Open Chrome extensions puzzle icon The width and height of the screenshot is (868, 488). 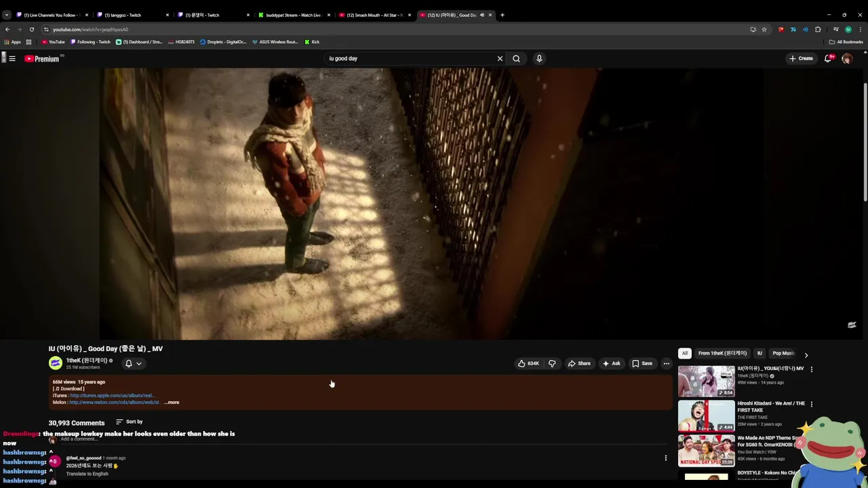[x=818, y=29]
